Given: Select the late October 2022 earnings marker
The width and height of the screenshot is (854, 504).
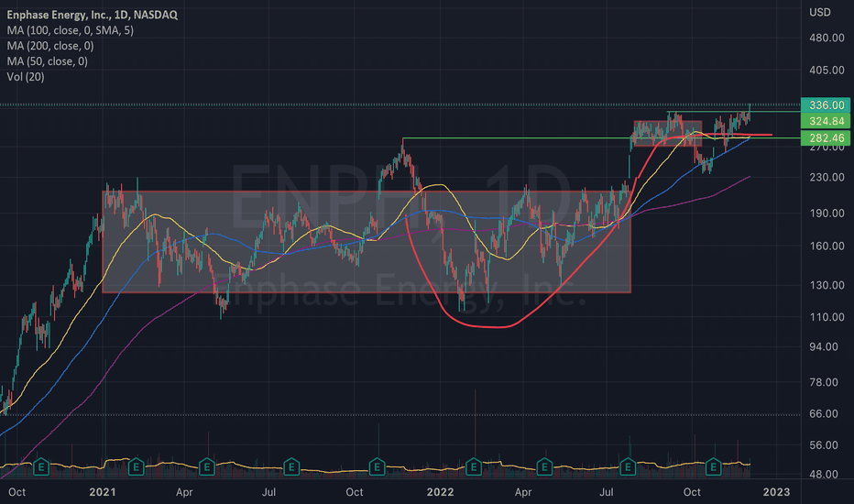Looking at the screenshot, I should (x=713, y=467).
